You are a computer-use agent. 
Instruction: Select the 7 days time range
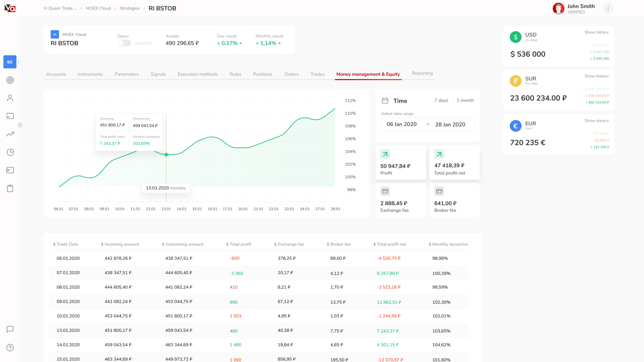[441, 100]
